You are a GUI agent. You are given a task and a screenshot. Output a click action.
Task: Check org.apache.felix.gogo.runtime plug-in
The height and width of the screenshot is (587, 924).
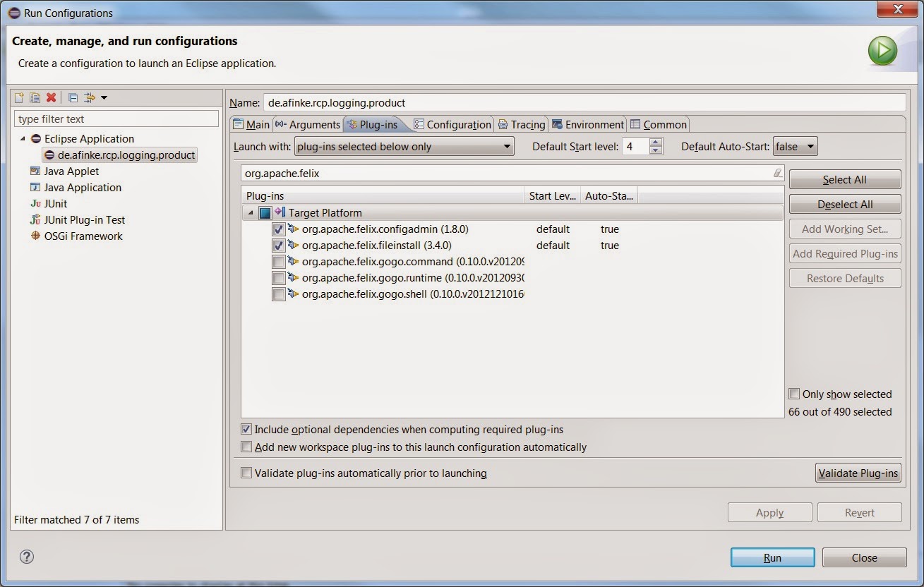[x=278, y=278]
